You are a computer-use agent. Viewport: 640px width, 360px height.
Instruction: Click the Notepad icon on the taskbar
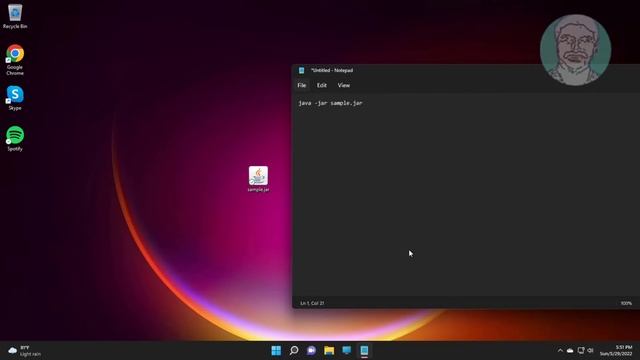pyautogui.click(x=364, y=350)
